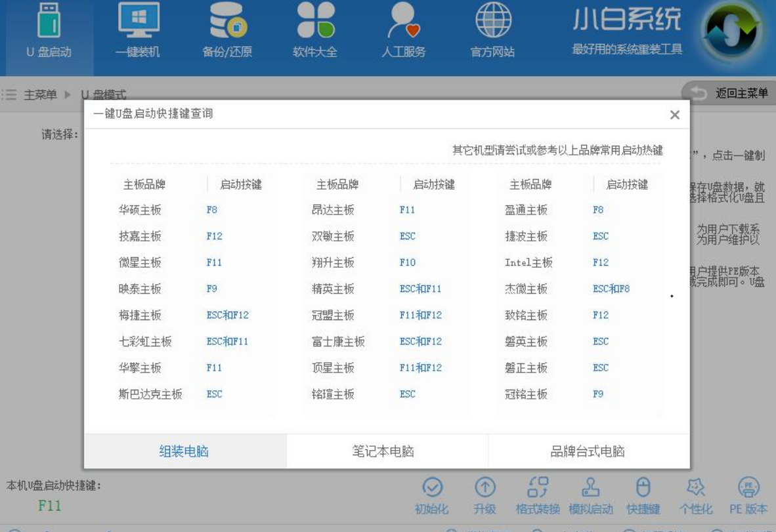
Task: Open 个性化 personalization settings
Action: coord(696,488)
